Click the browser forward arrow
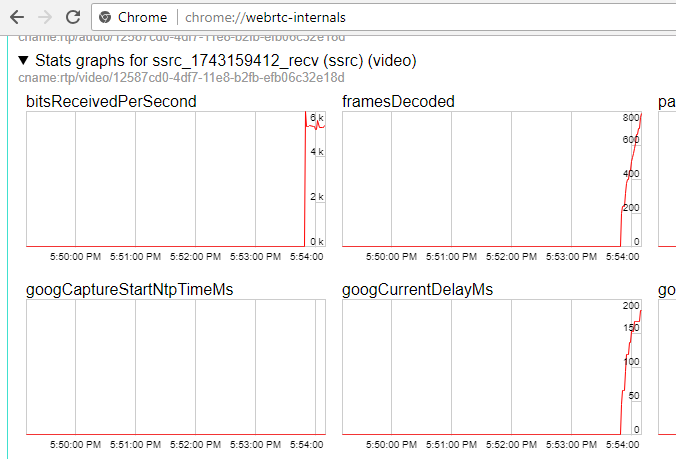Image resolution: width=676 pixels, height=459 pixels. pyautogui.click(x=45, y=17)
